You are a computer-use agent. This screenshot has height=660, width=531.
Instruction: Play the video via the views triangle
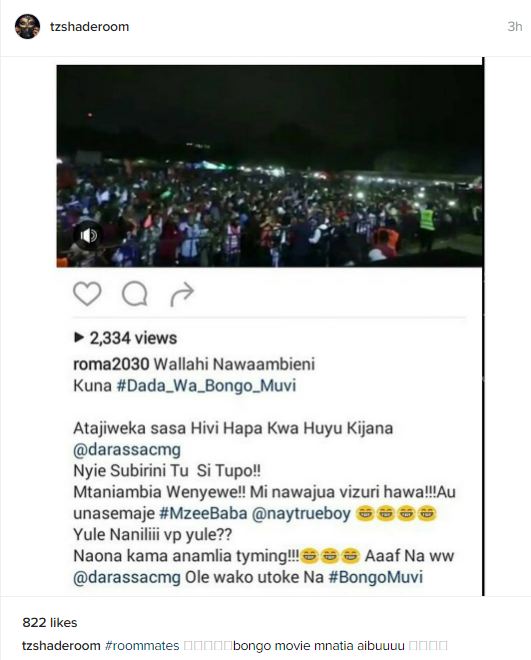(78, 338)
